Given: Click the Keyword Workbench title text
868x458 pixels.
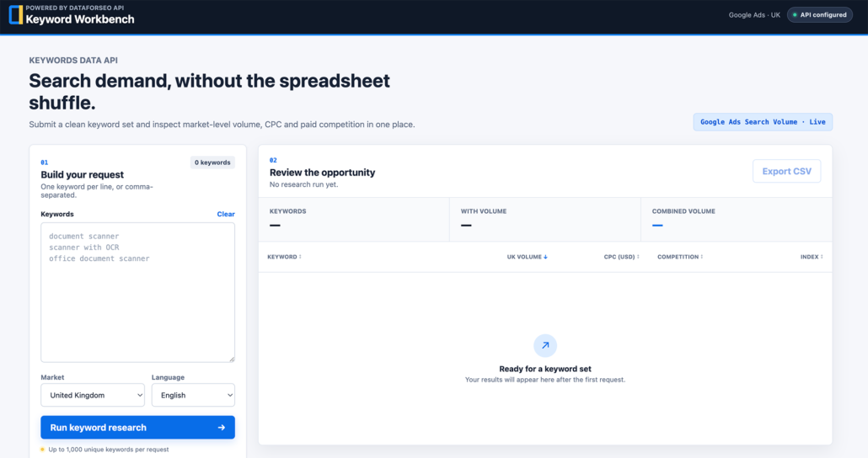Looking at the screenshot, I should point(80,19).
